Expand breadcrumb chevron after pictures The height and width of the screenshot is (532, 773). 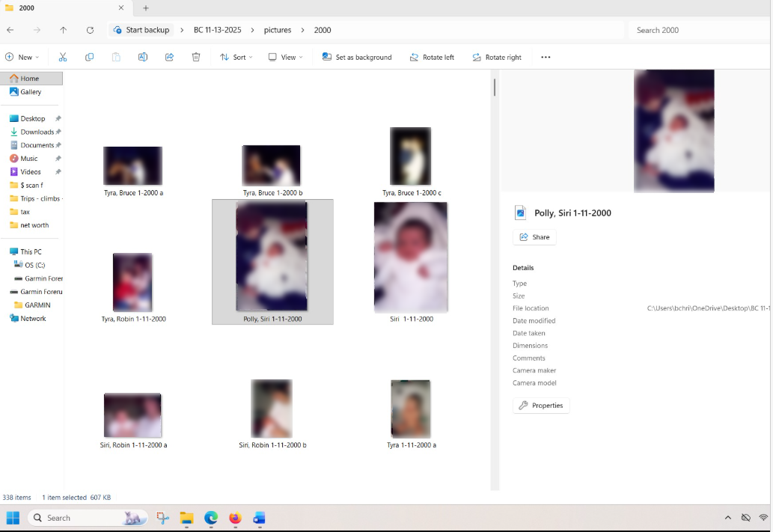pyautogui.click(x=303, y=30)
